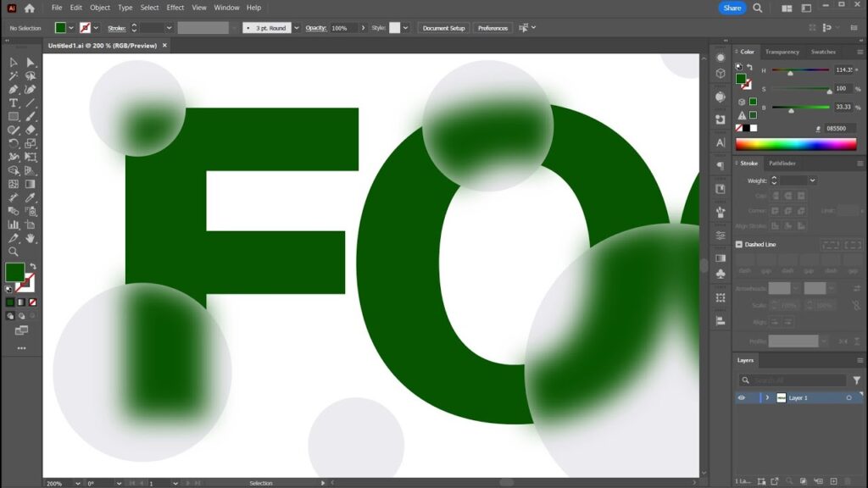
Task: Click Preferences button
Action: [x=492, y=28]
